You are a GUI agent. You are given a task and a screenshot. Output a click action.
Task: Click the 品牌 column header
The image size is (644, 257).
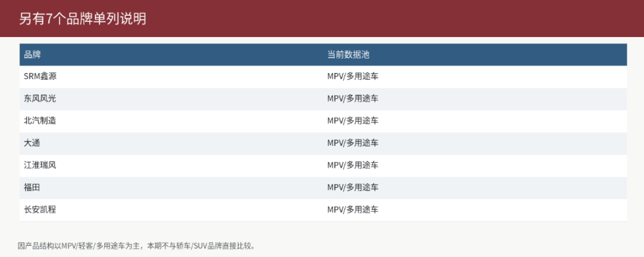tap(171, 55)
